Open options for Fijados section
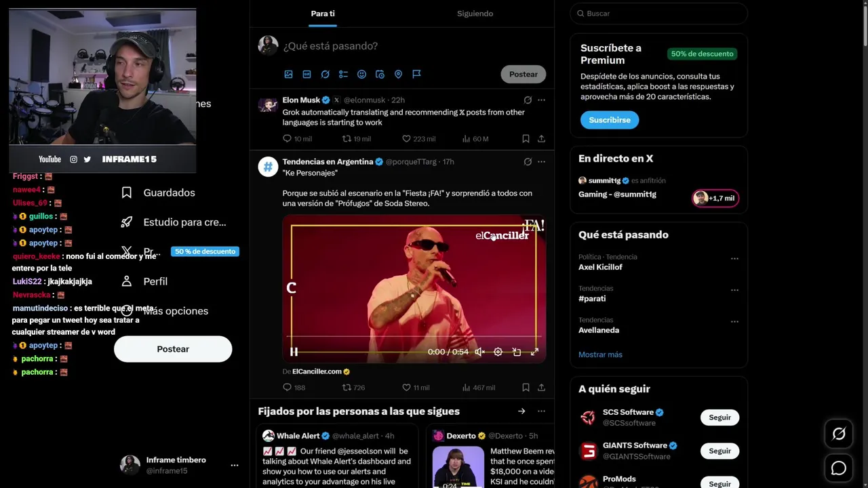 pos(541,411)
